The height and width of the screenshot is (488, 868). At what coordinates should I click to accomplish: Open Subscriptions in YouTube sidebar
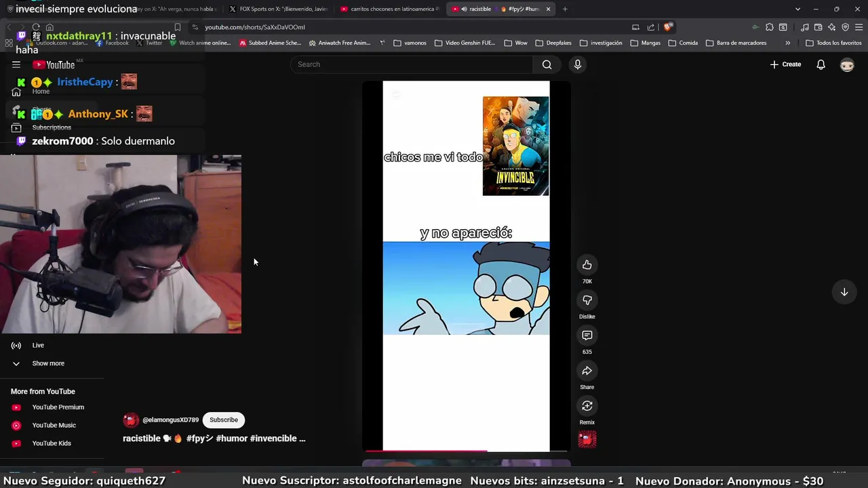click(x=52, y=127)
